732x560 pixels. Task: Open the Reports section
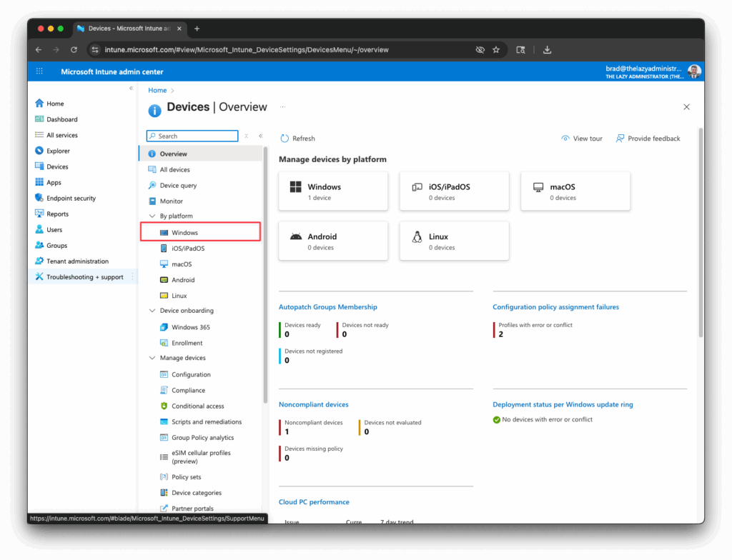58,214
